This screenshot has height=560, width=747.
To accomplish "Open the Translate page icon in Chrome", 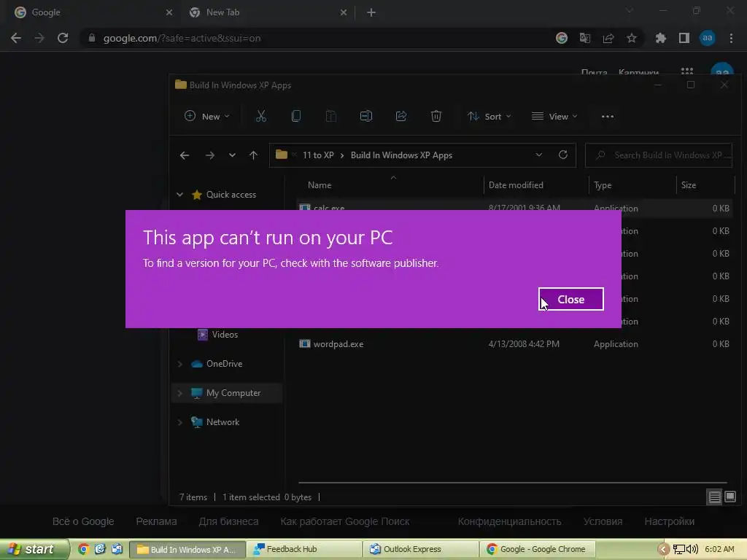I will [584, 38].
